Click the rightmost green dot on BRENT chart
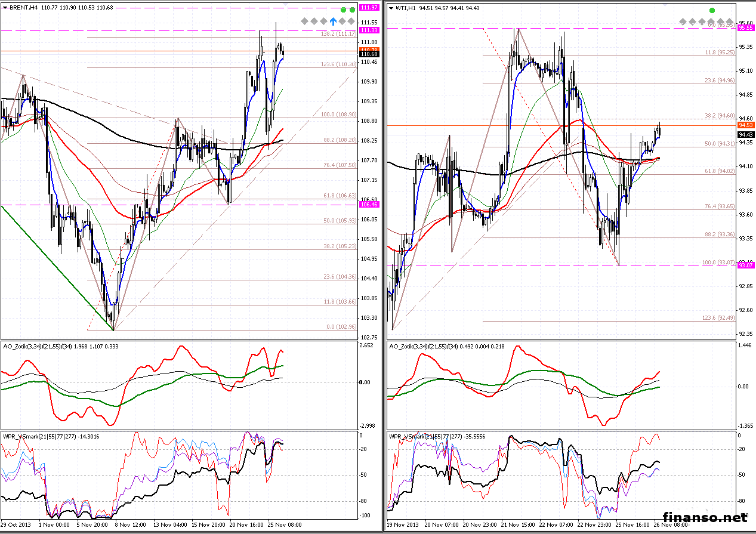756x534 pixels. coord(353,10)
